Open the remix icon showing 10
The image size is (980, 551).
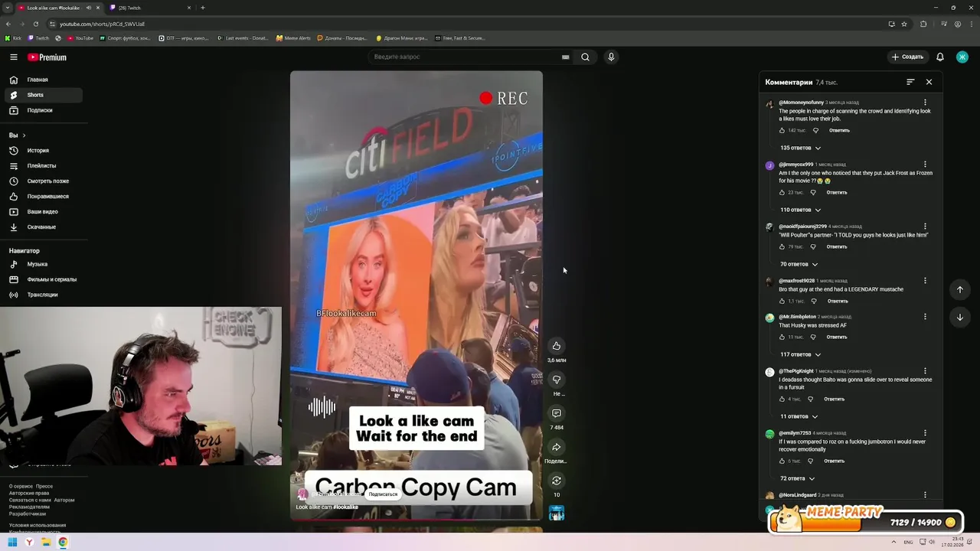coord(557,481)
